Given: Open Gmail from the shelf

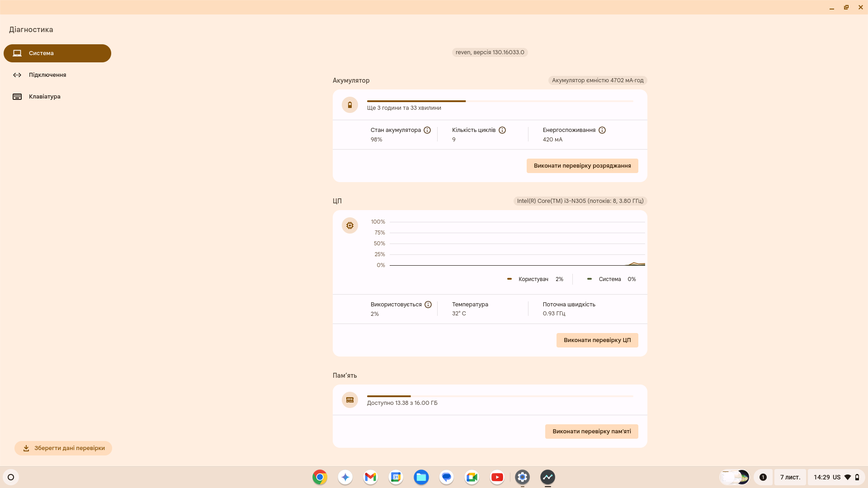Looking at the screenshot, I should (x=370, y=477).
